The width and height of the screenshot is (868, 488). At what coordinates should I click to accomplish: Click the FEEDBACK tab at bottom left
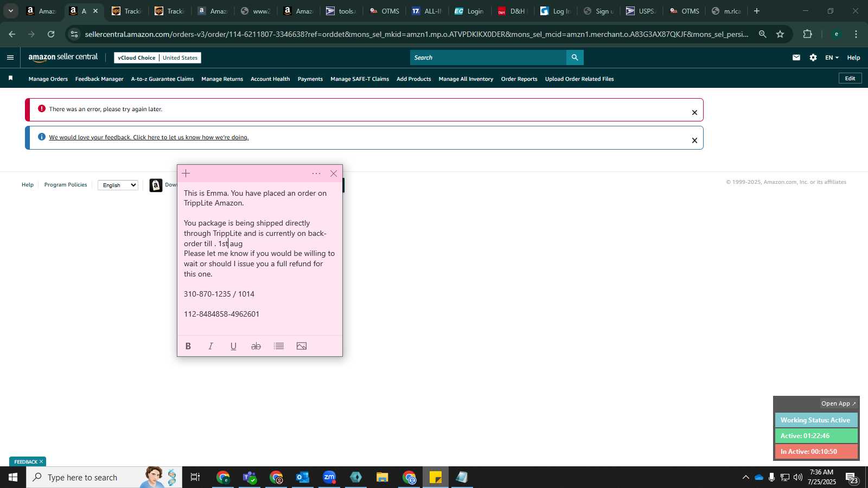(27, 461)
